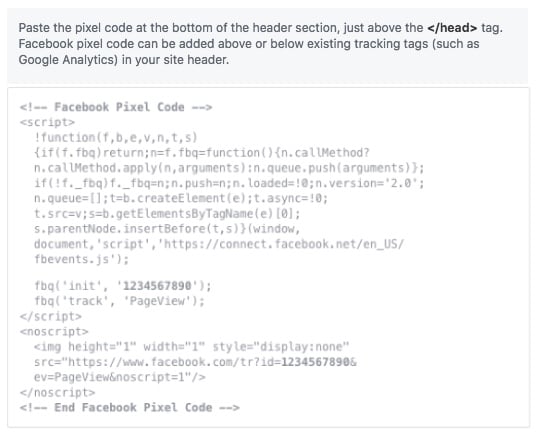
Task: Click the fbevents.js line
Action: 81,259
